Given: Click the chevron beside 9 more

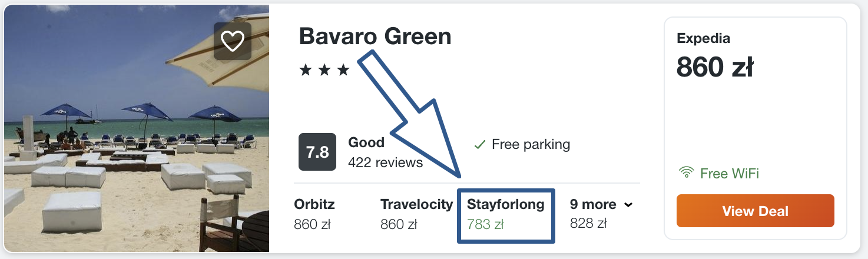Looking at the screenshot, I should [x=628, y=205].
